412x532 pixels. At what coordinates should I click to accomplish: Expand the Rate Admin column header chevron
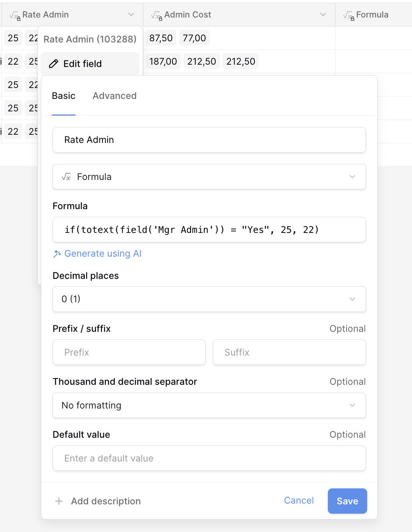131,15
